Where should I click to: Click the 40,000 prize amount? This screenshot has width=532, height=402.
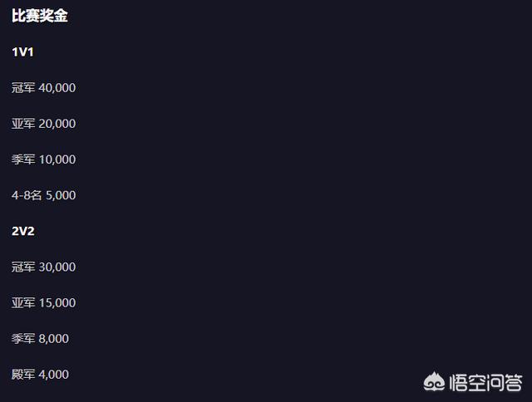(57, 88)
